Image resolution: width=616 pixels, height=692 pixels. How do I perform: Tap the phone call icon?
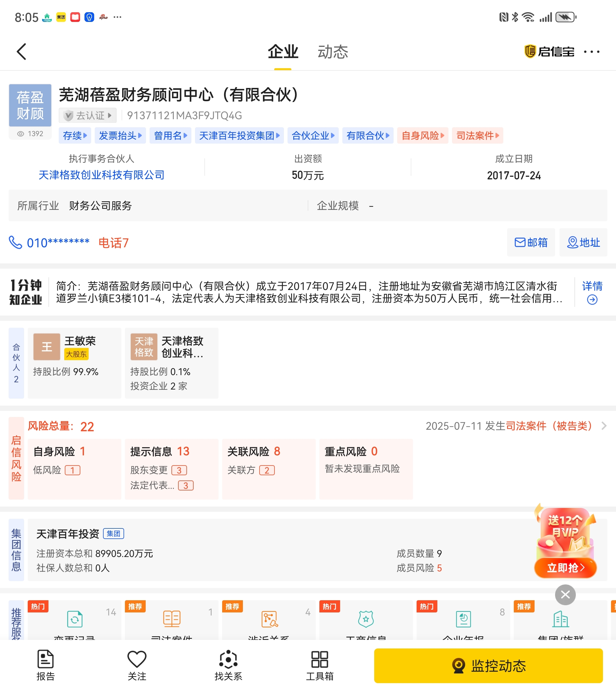15,243
